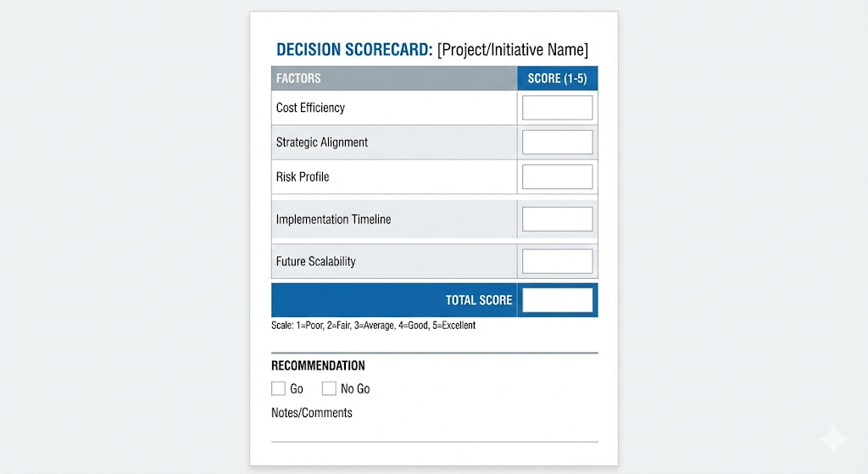Click the Strategic Alignment score box
The width and height of the screenshot is (868, 474).
click(557, 142)
